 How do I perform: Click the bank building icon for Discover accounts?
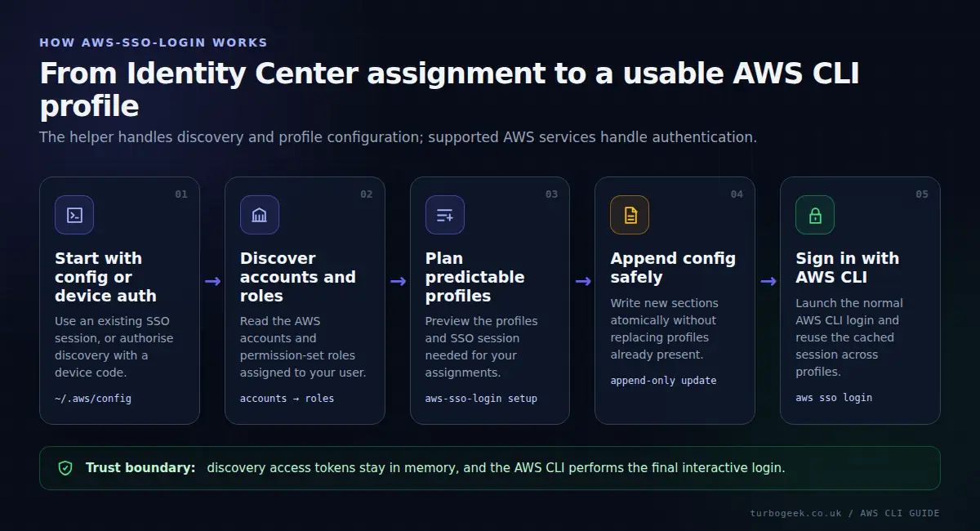tap(260, 215)
